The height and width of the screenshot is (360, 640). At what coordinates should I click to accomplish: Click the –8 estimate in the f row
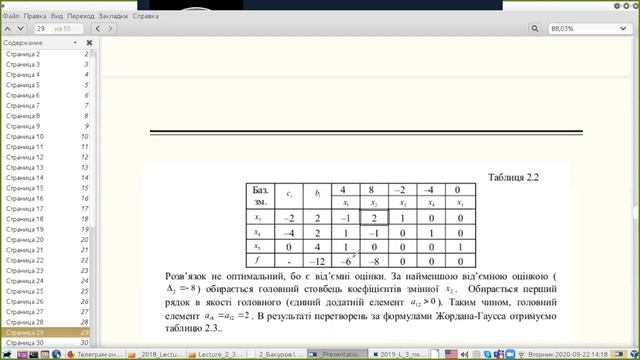(x=374, y=261)
